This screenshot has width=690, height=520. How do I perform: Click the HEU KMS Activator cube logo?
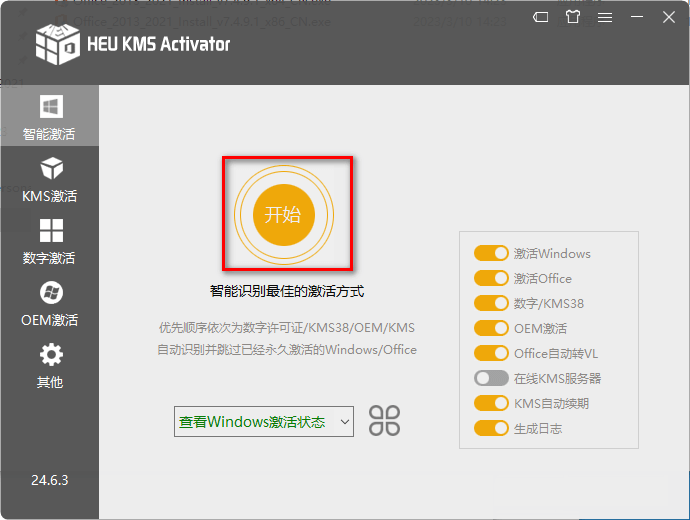pyautogui.click(x=58, y=44)
